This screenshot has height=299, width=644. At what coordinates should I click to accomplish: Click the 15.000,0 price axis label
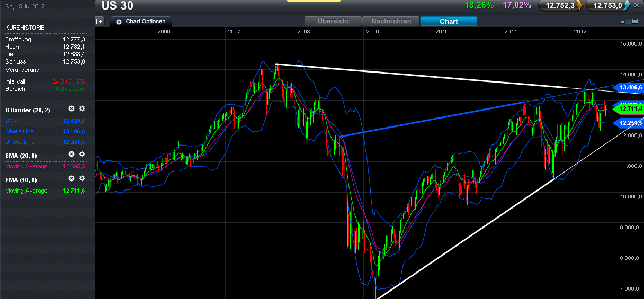pos(631,43)
